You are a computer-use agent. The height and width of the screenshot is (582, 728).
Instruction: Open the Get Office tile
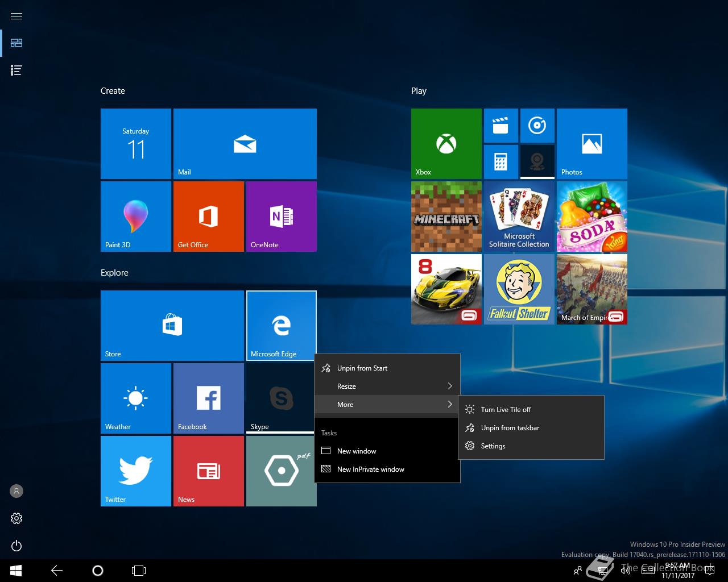tap(209, 217)
